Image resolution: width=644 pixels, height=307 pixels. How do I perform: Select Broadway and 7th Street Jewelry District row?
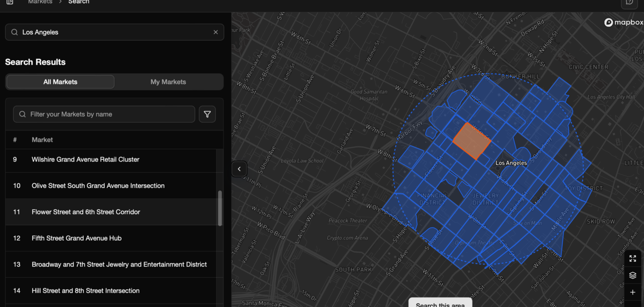[x=111, y=264]
